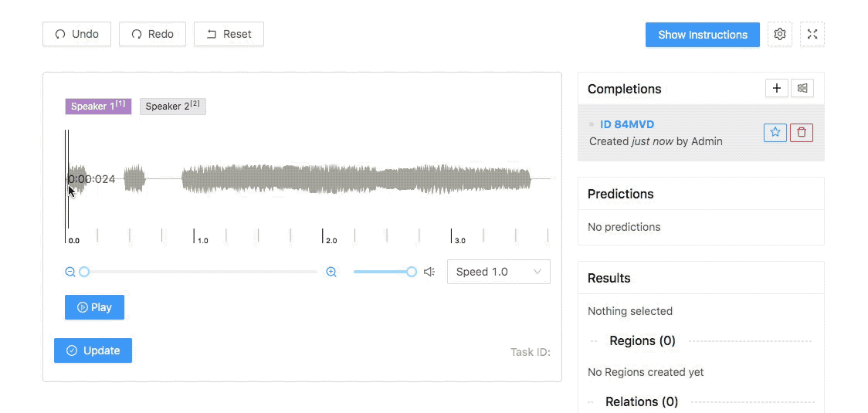Zoom in waveform with plus magnifier
This screenshot has height=413, width=868.
331,272
